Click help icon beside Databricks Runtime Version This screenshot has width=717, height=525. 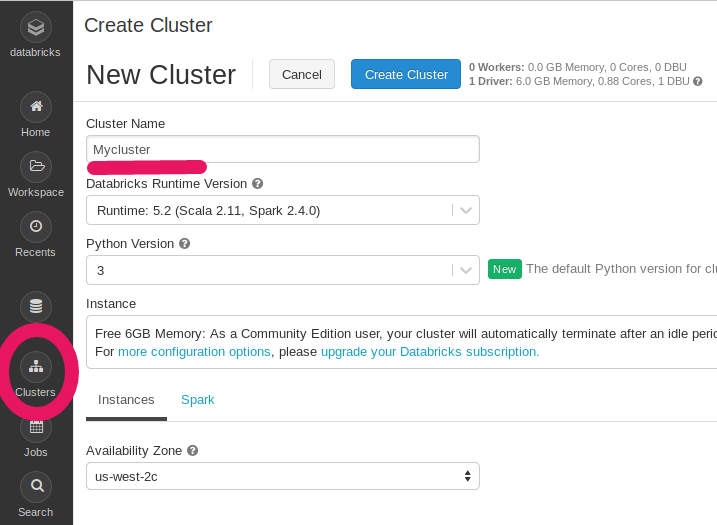(x=257, y=184)
